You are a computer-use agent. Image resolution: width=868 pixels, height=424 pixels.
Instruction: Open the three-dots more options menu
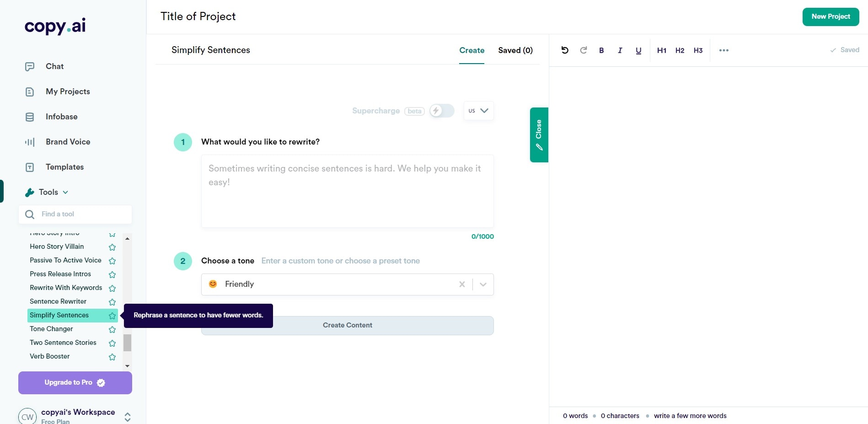[x=723, y=50]
